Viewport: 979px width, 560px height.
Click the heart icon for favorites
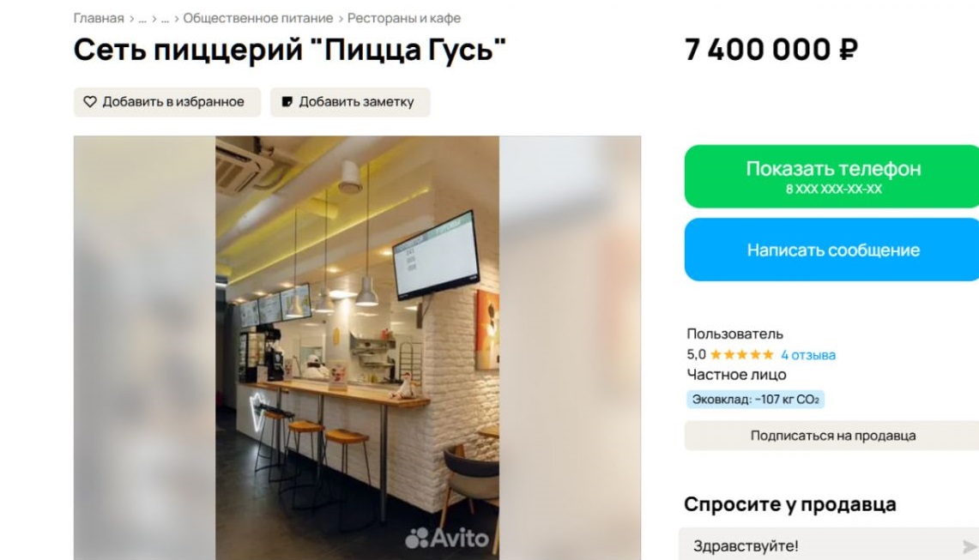[x=90, y=102]
